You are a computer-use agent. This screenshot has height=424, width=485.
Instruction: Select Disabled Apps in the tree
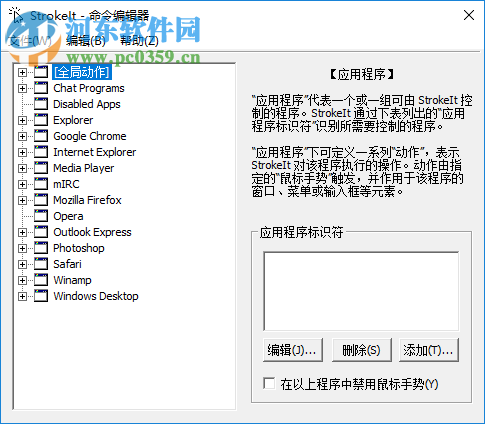pyautogui.click(x=87, y=104)
